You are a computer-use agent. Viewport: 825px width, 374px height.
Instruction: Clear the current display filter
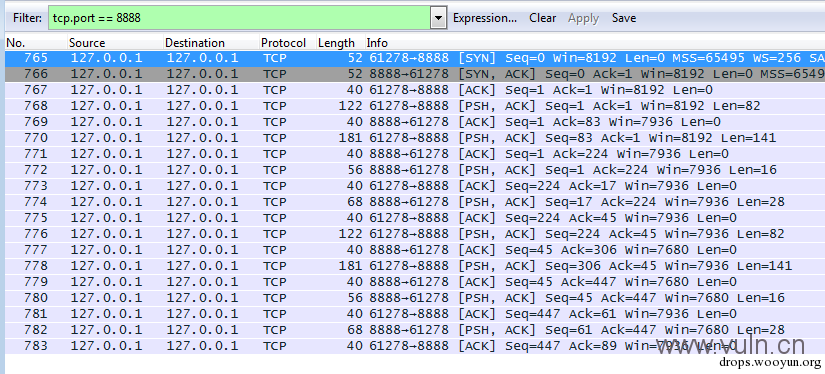[x=542, y=18]
